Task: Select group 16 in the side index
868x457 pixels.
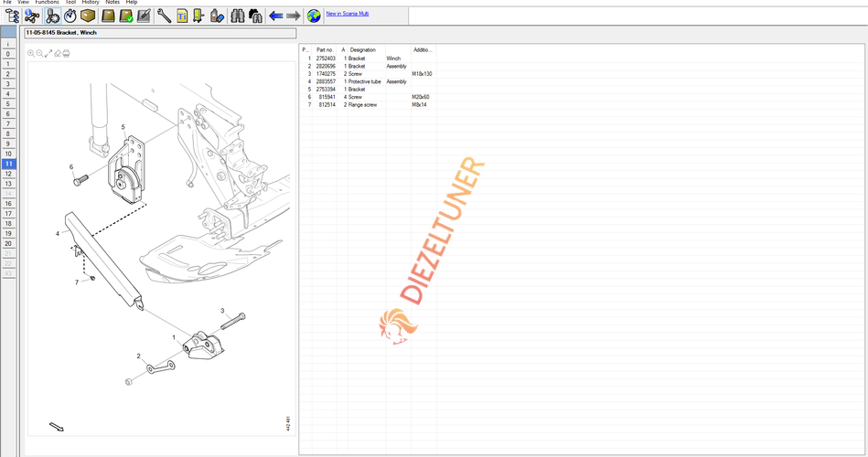Action: coord(8,204)
